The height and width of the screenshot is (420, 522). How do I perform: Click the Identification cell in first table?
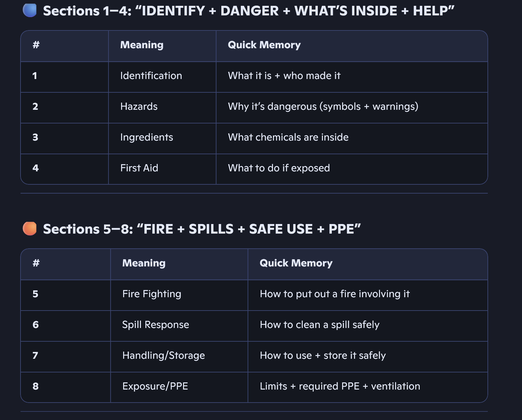[x=151, y=76]
